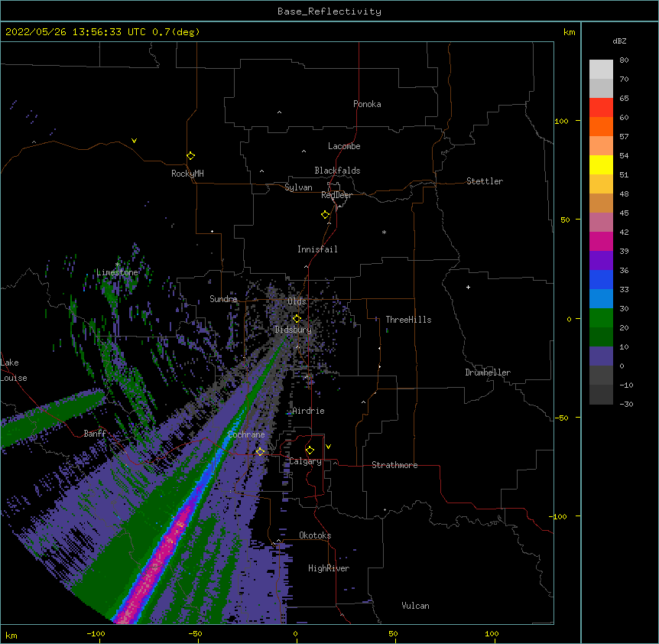Image resolution: width=659 pixels, height=644 pixels.
Task: Click the Cochrane town label
Action: [x=246, y=434]
